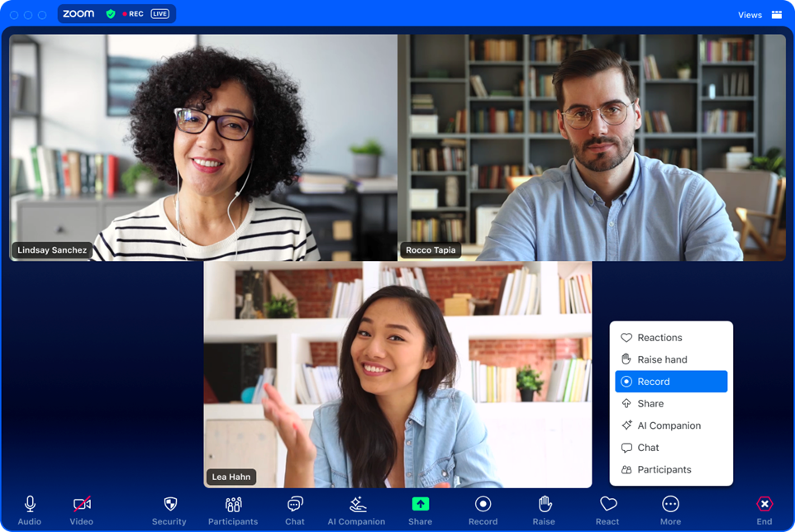795x532 pixels.
Task: Expand the More options menu
Action: pyautogui.click(x=670, y=504)
